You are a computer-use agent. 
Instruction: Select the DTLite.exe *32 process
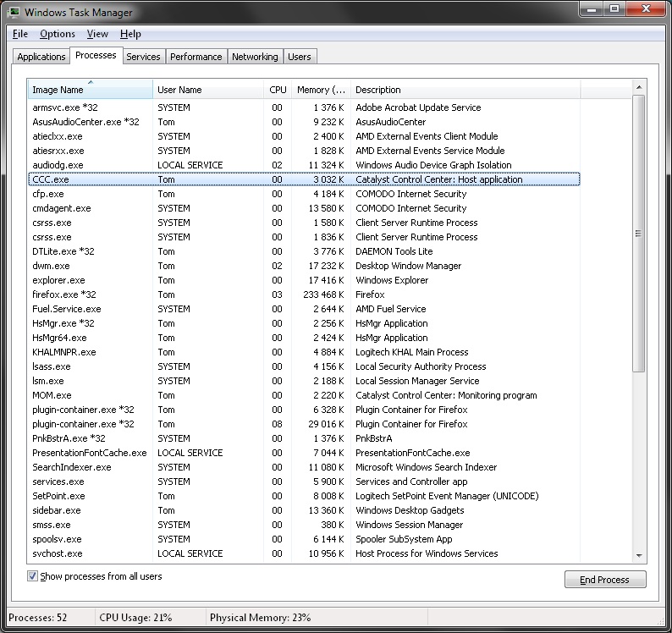304,251
